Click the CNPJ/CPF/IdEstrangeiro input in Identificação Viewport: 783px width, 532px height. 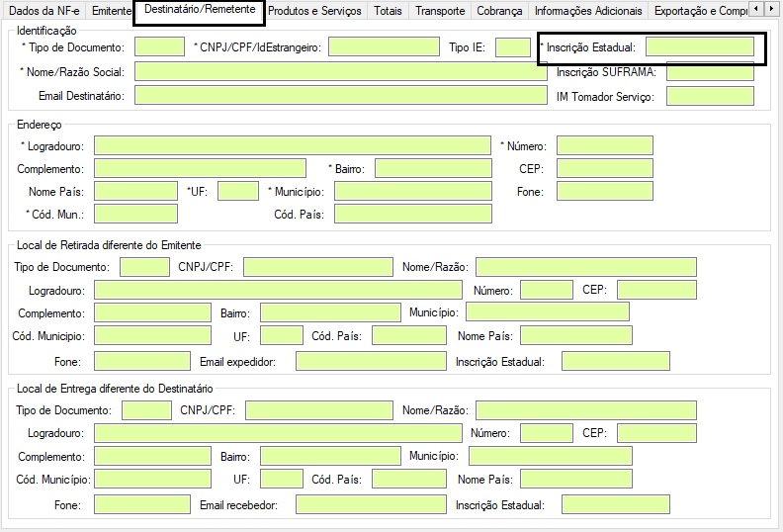pos(383,46)
